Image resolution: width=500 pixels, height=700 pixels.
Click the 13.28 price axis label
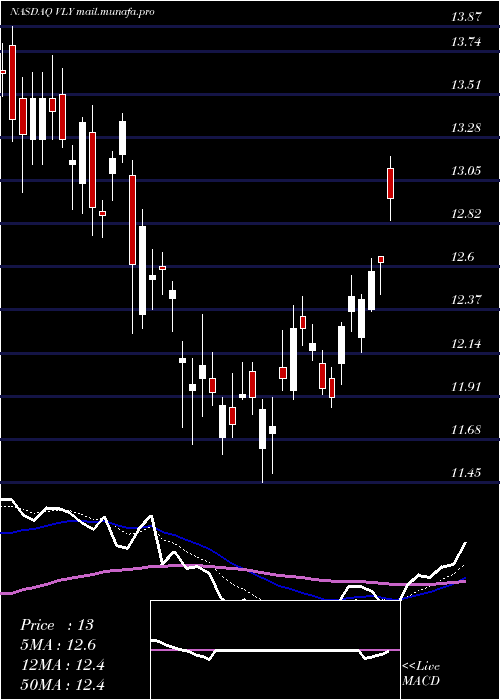[466, 128]
